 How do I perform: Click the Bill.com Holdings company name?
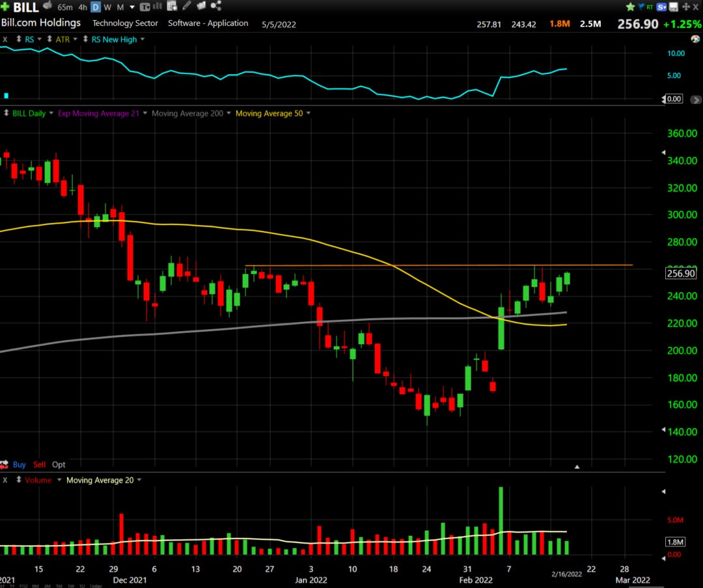(x=41, y=22)
